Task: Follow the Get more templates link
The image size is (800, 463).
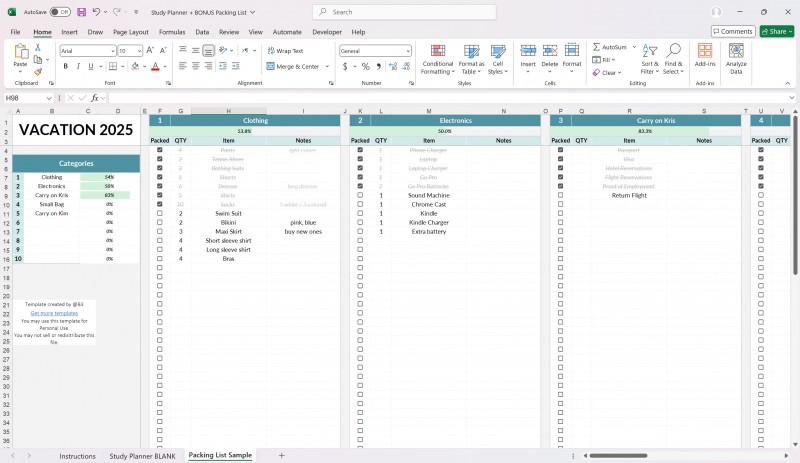Action: 54,313
